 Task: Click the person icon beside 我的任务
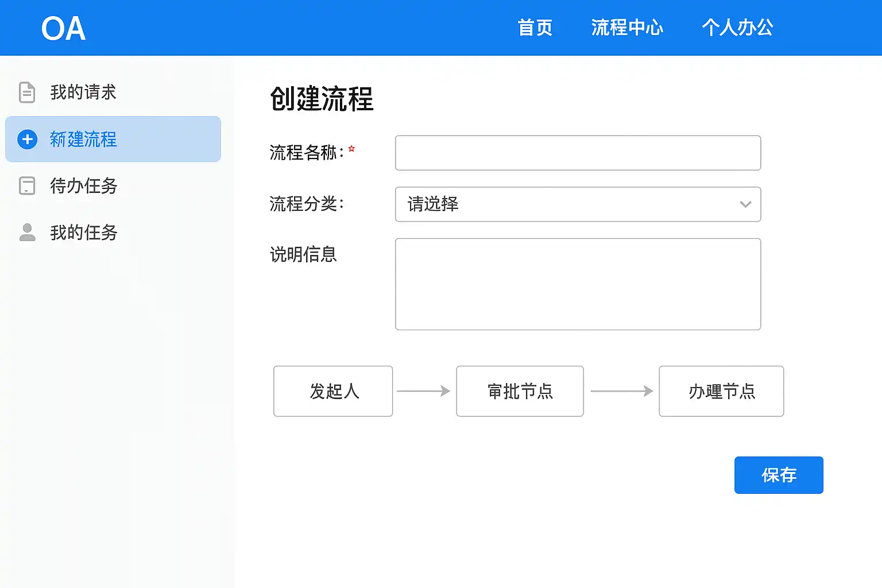27,233
